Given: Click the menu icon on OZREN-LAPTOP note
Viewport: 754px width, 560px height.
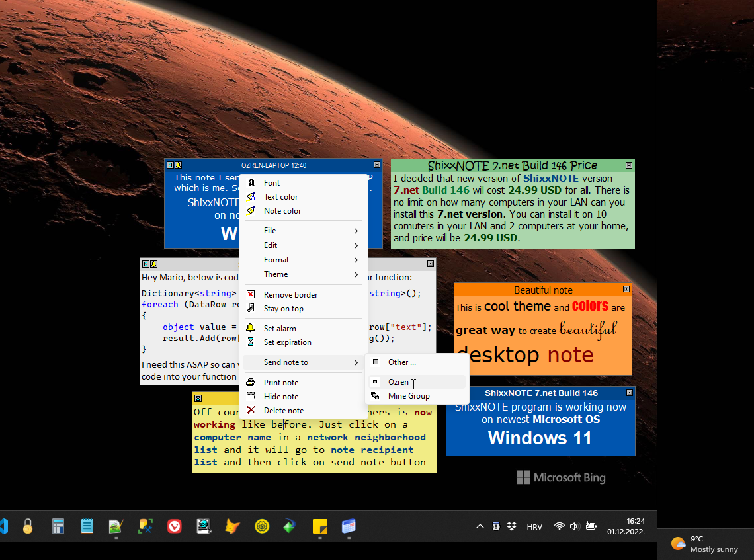Looking at the screenshot, I should tap(170, 165).
